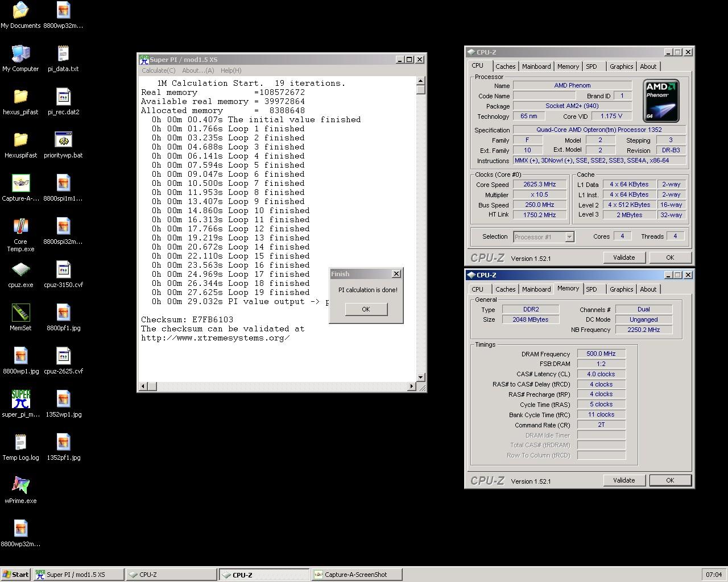Click Super PI vertical scrollbar down arrow

pyautogui.click(x=421, y=377)
